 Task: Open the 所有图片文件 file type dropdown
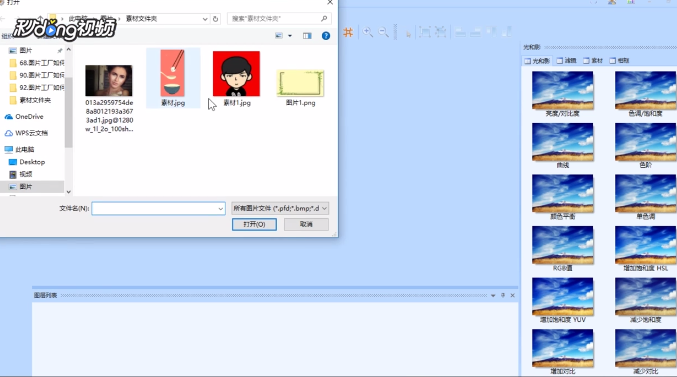click(x=280, y=209)
